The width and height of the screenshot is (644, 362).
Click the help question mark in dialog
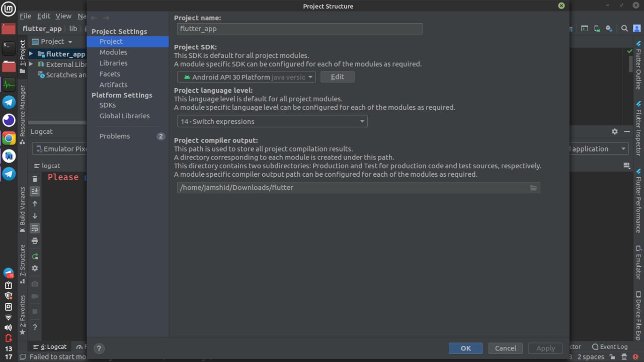point(99,348)
